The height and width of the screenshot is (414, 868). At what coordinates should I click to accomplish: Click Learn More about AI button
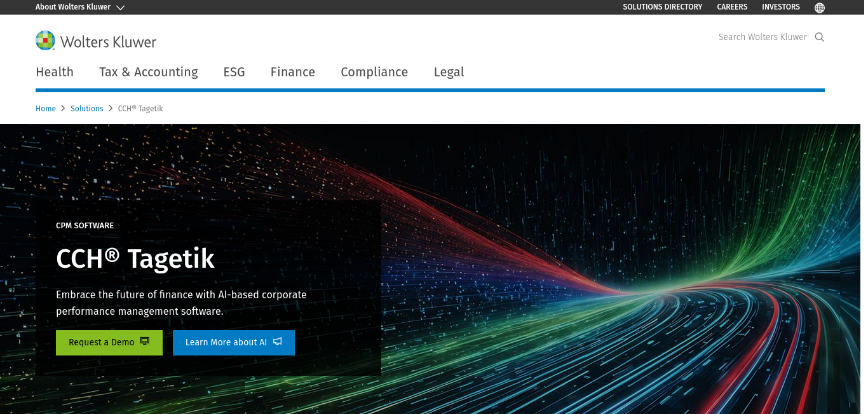tap(234, 342)
